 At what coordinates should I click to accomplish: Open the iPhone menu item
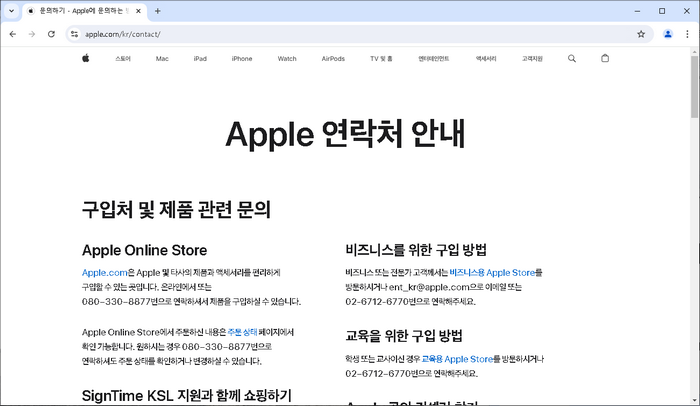tap(242, 59)
